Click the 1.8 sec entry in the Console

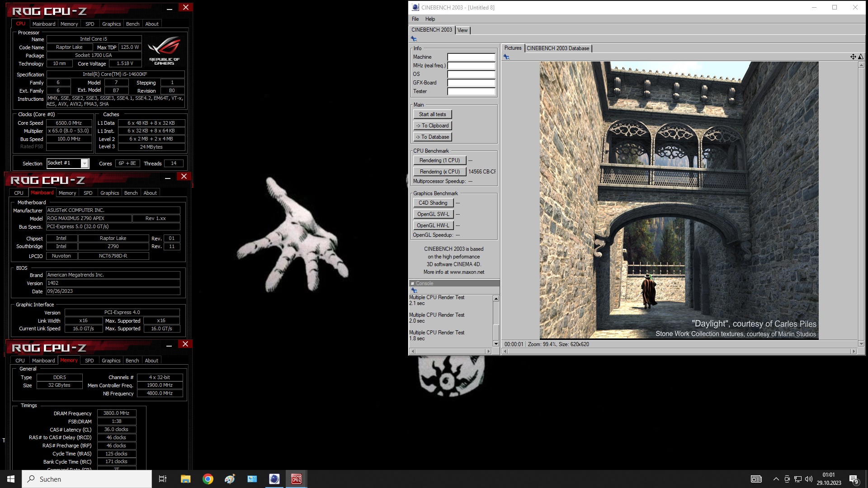click(417, 338)
